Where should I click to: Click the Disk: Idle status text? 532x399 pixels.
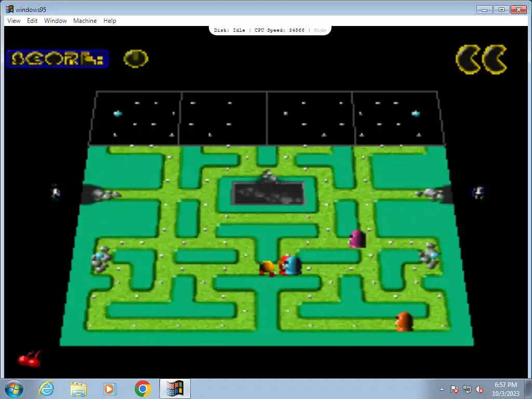click(230, 30)
